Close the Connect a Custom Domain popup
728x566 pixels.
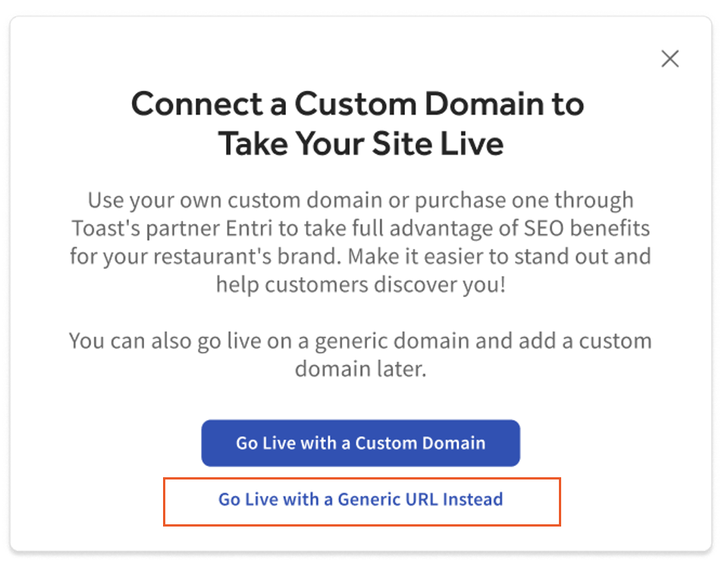[670, 58]
